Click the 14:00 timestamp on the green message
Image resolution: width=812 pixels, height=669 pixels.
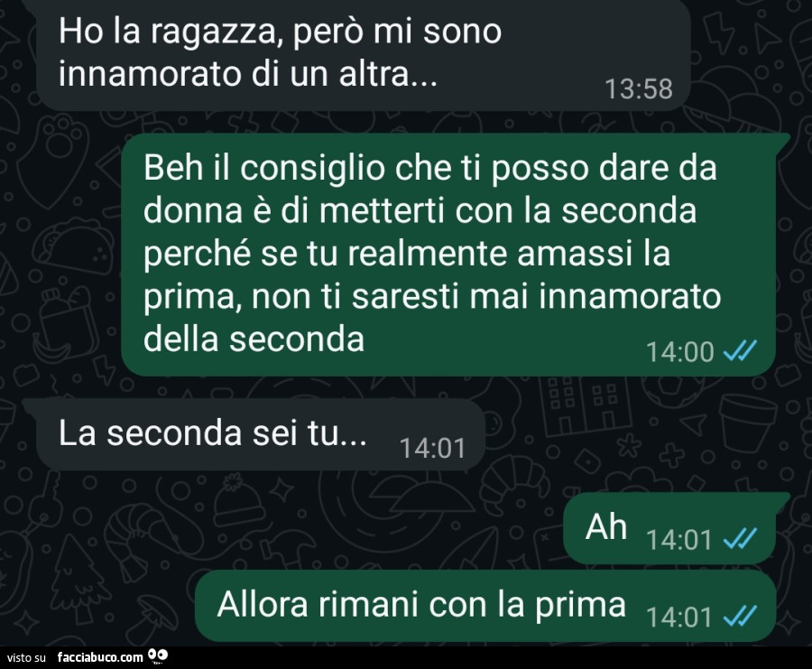tap(680, 352)
